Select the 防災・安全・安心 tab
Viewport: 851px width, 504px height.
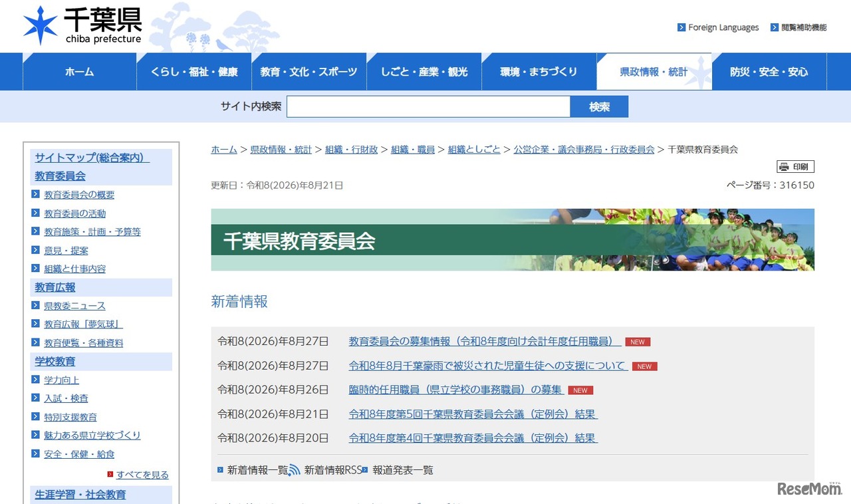(x=769, y=72)
